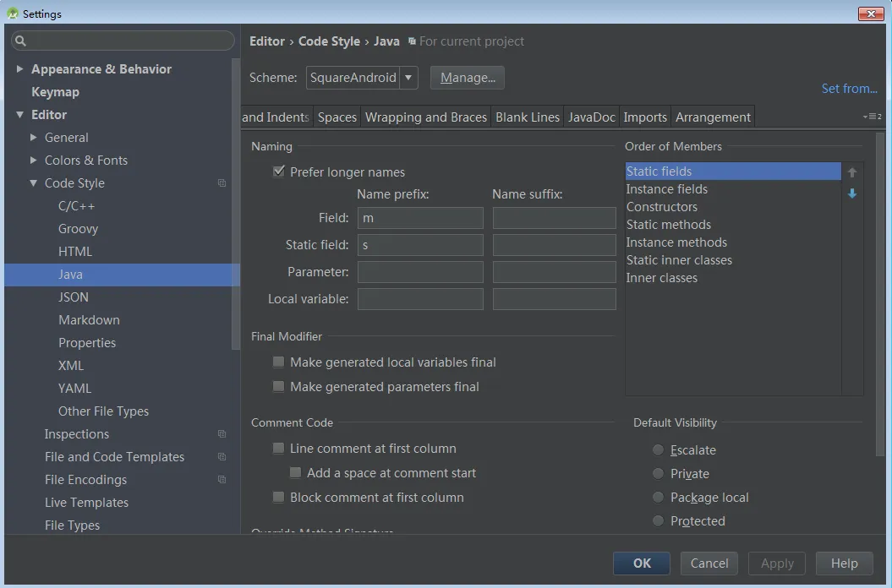
Task: Uncheck Prefer longer names checkbox
Action: 279,171
